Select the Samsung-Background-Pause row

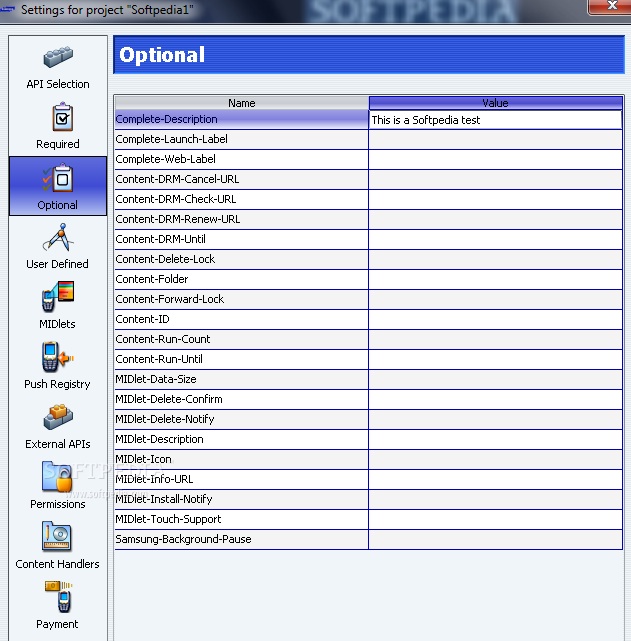pos(241,540)
